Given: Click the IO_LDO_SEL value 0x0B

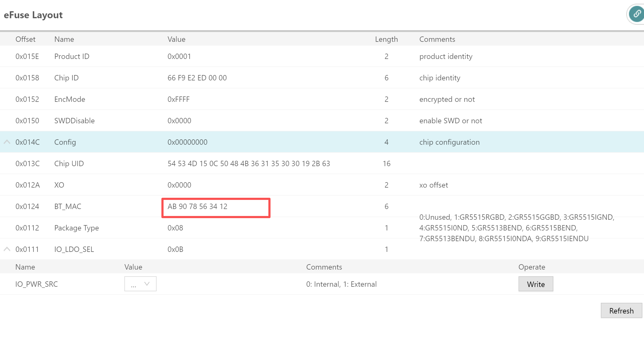Looking at the screenshot, I should (x=175, y=249).
